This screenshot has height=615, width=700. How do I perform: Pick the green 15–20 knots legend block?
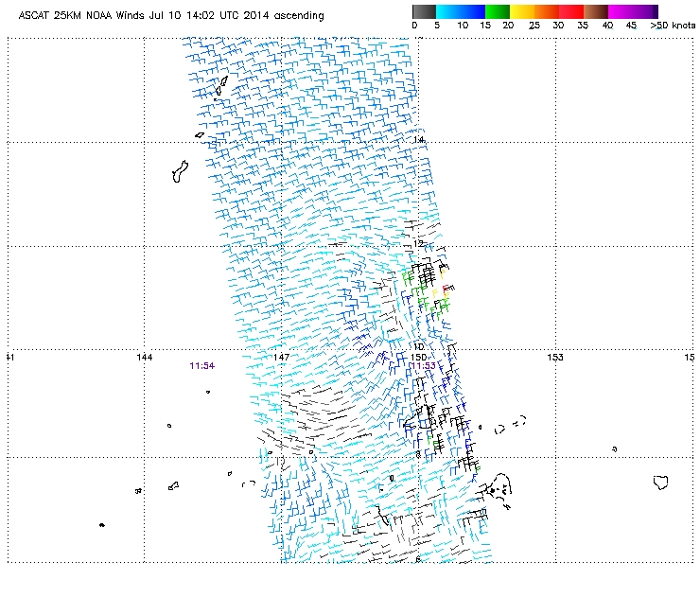click(x=499, y=11)
